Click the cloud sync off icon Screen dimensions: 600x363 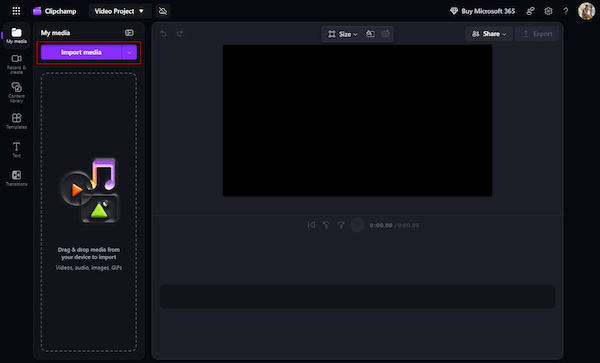point(163,11)
